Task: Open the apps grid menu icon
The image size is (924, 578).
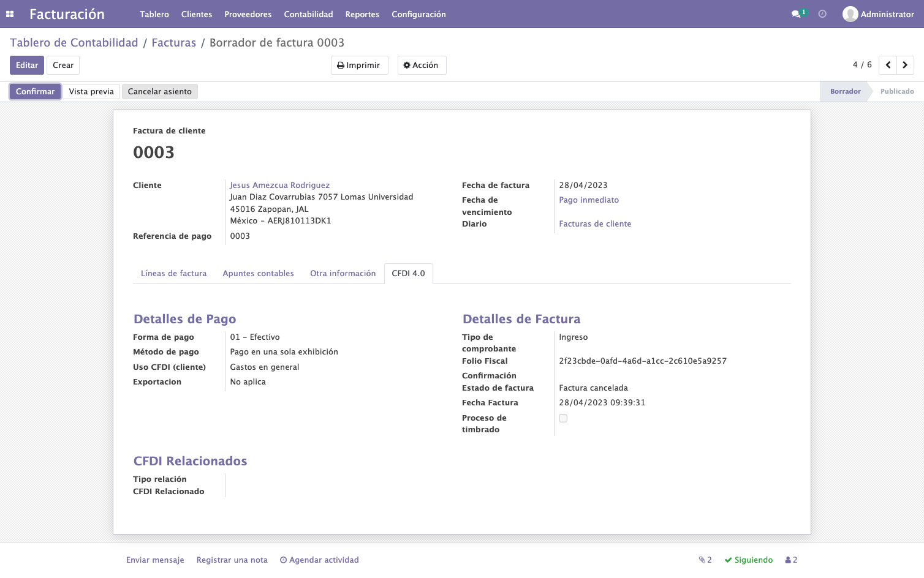Action: [10, 14]
